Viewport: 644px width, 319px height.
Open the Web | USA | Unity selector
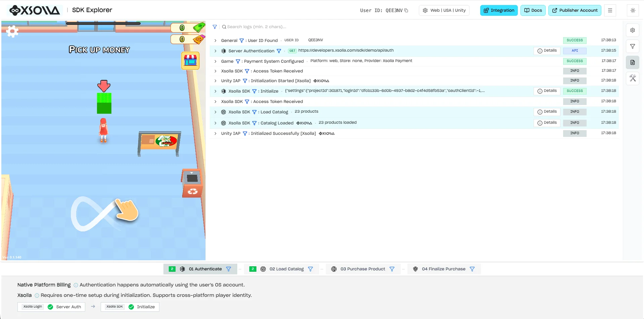pyautogui.click(x=444, y=10)
